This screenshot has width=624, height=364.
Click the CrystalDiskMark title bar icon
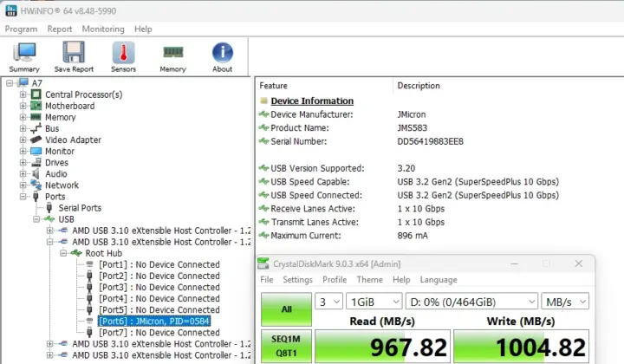(x=263, y=263)
